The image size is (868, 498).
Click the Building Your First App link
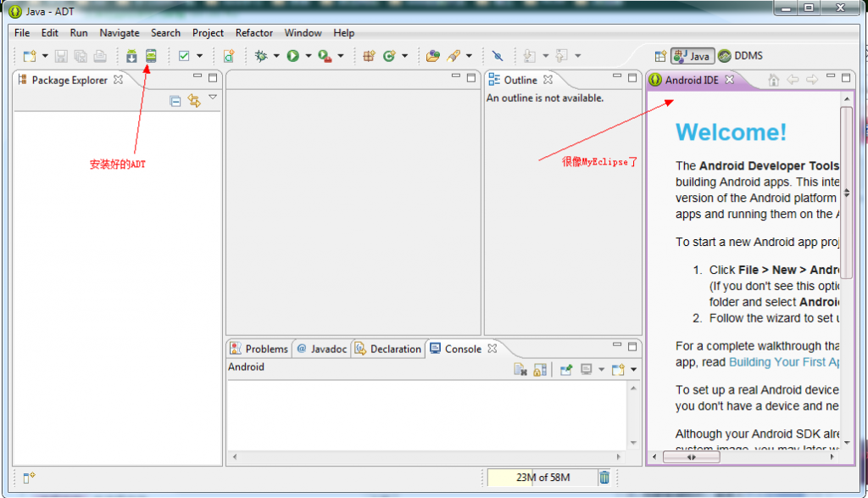784,362
